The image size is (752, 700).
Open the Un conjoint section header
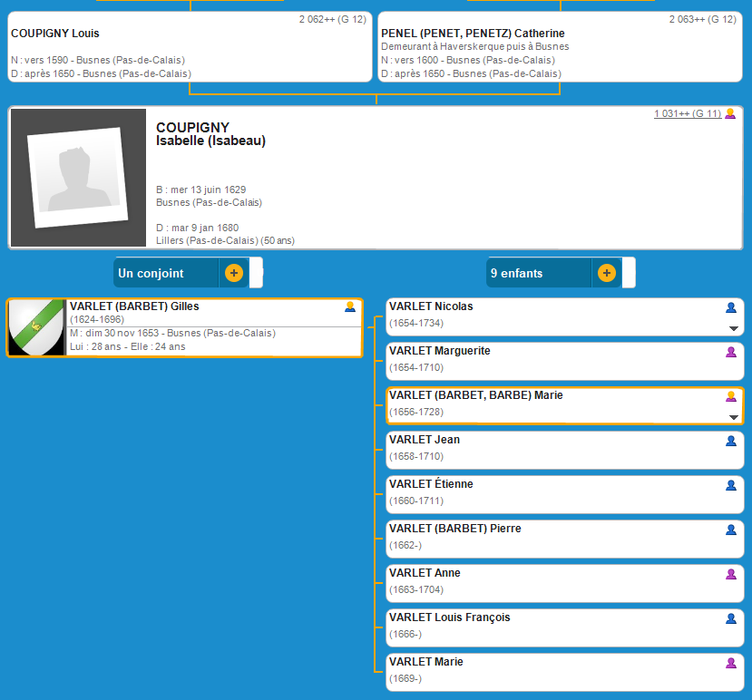coord(165,273)
